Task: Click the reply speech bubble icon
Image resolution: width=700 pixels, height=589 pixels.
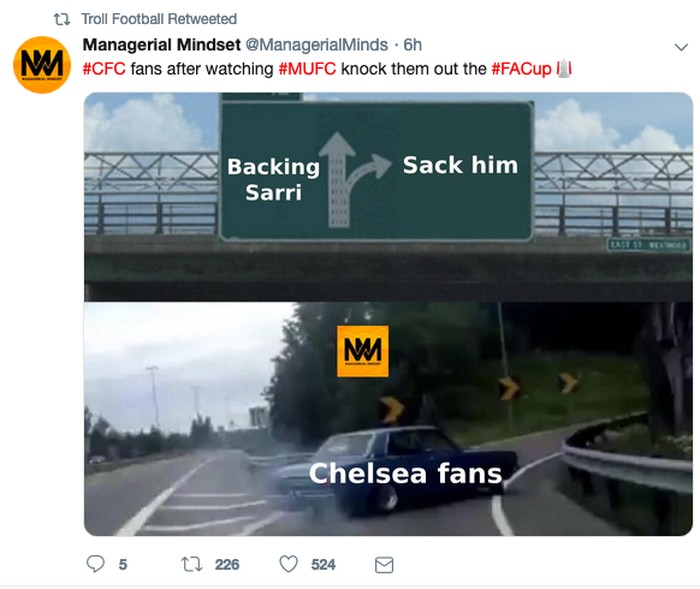Action: 97,564
